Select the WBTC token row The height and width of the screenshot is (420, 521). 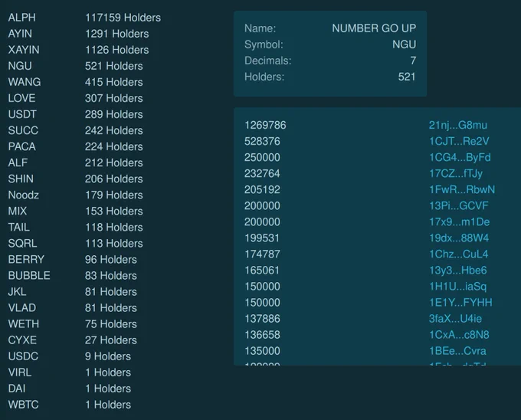coord(70,405)
